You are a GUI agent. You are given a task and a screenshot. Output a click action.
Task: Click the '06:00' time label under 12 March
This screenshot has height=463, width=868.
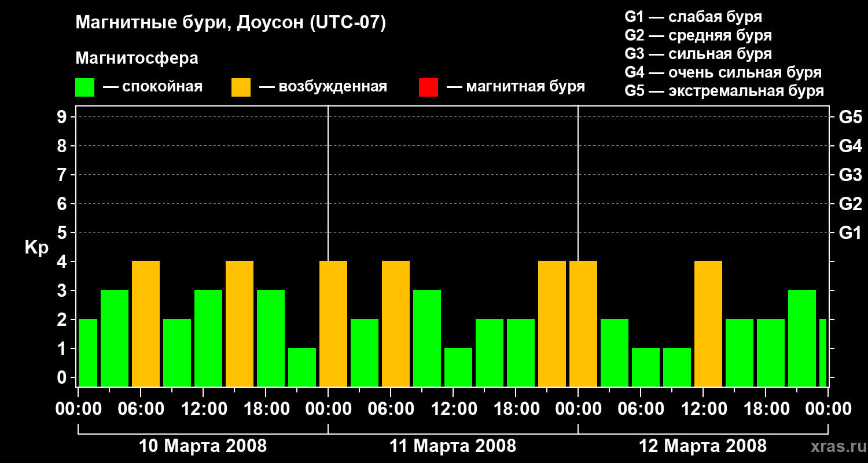[x=640, y=409]
